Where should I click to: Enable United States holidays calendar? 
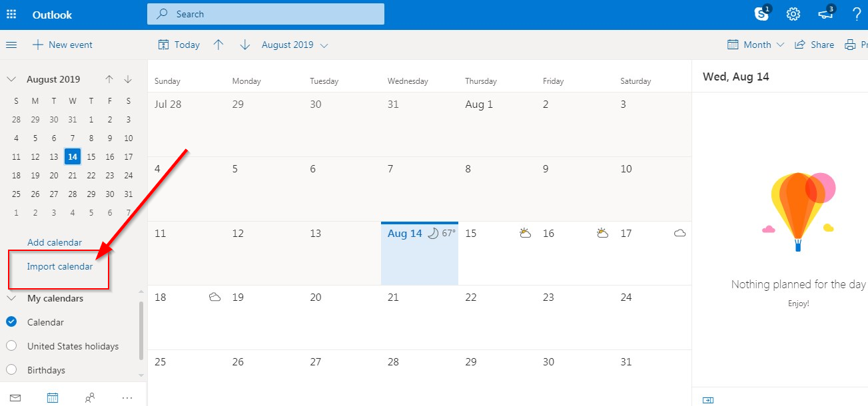coord(11,346)
